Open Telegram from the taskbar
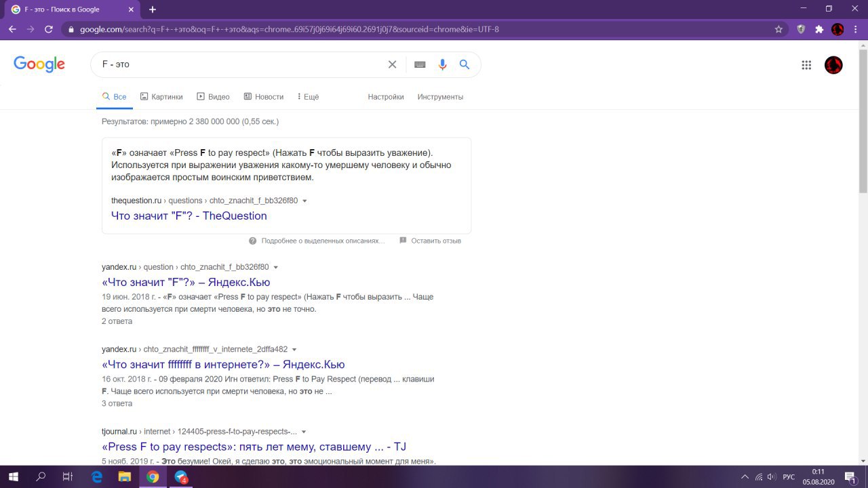The width and height of the screenshot is (868, 488). click(x=181, y=476)
